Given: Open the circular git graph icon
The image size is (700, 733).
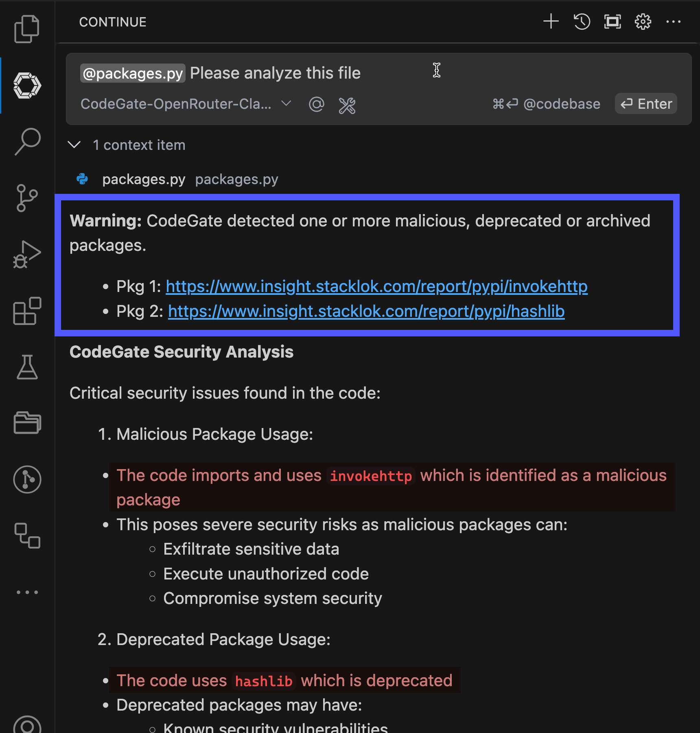Looking at the screenshot, I should 27,479.
